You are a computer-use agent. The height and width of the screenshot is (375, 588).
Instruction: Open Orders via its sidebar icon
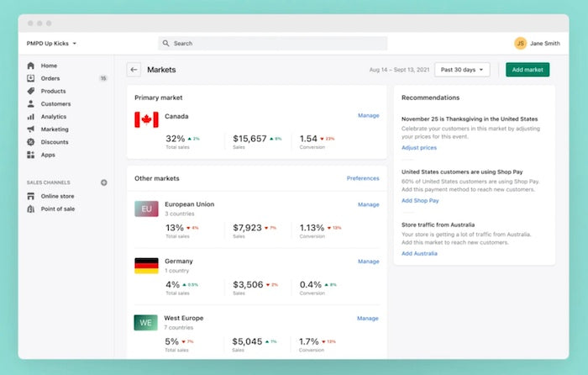[31, 78]
